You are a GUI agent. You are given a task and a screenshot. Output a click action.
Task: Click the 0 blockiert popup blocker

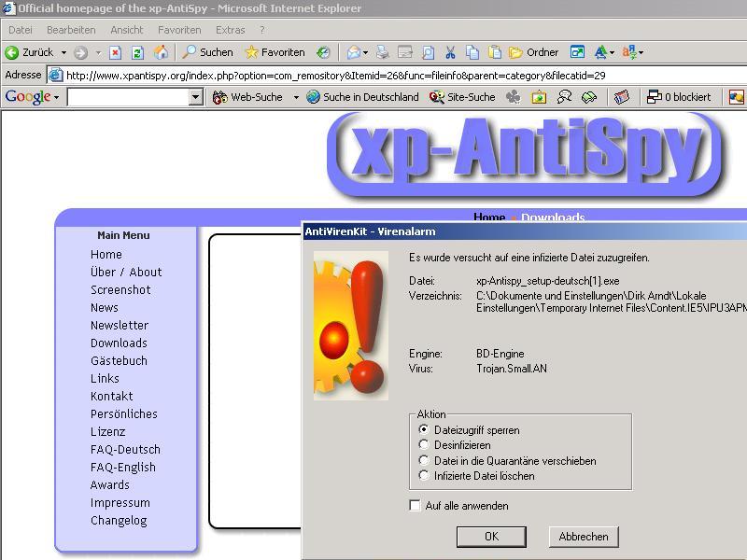click(679, 97)
